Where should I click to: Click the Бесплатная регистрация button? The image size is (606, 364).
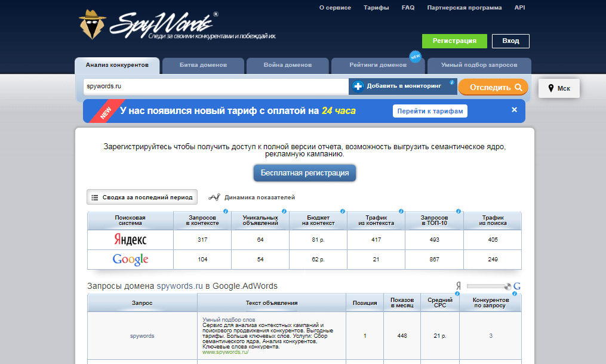pyautogui.click(x=304, y=173)
